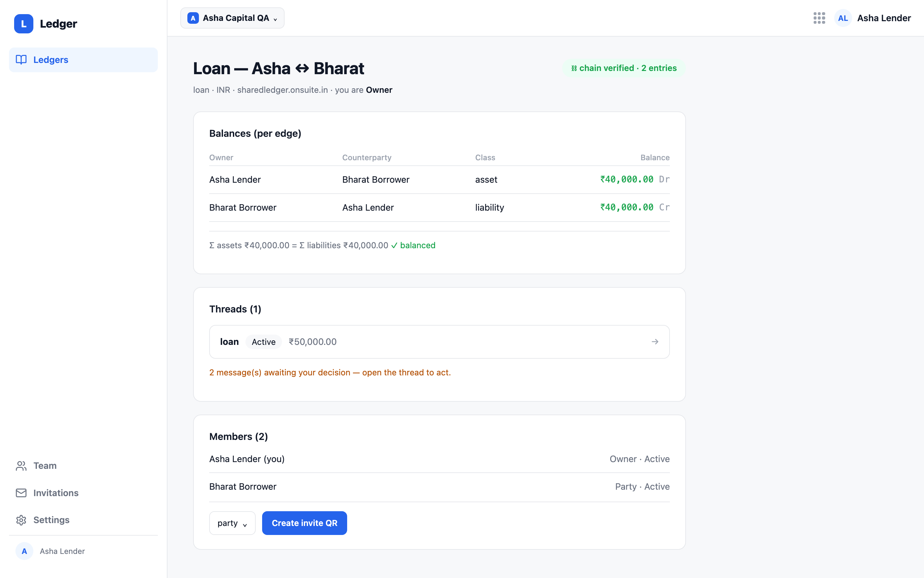Click the Active status pill on loan thread

[x=263, y=342]
